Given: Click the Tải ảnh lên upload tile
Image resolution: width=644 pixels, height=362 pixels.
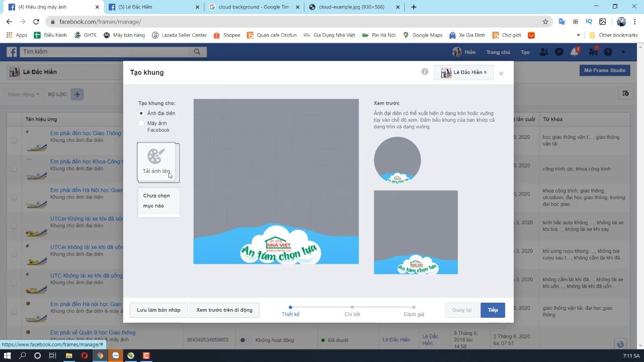Looking at the screenshot, I should point(158,162).
